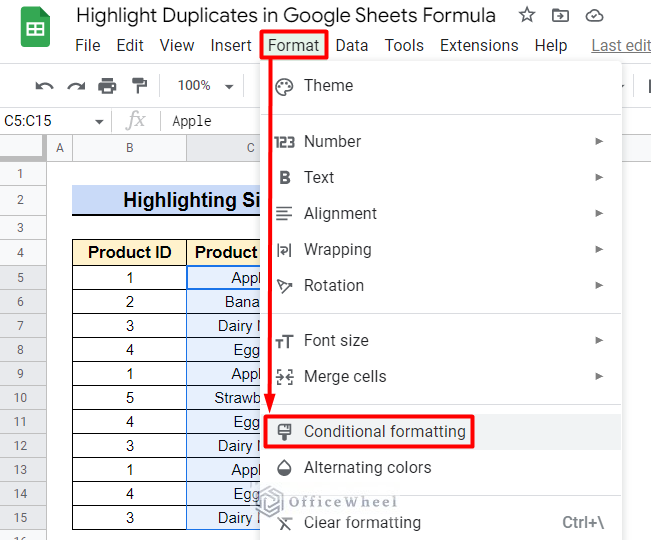Viewport: 651px width, 540px height.
Task: Open the 100% zoom dropdown
Action: point(204,86)
